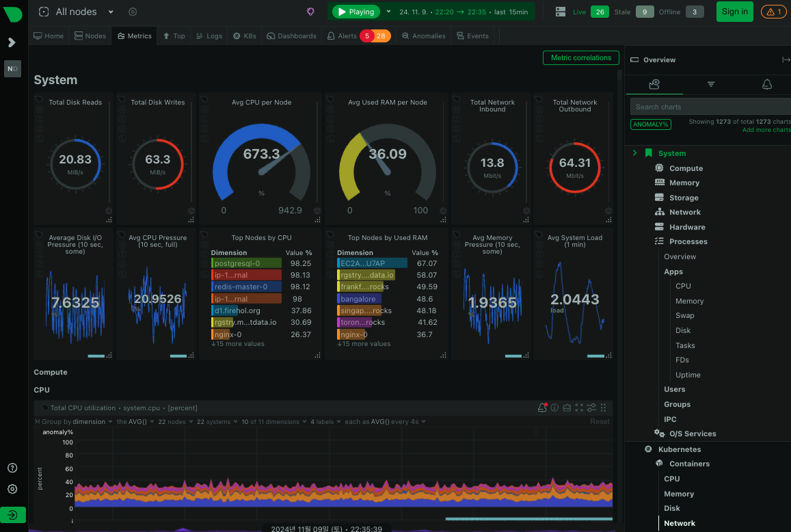This screenshot has width=791, height=532.
Task: Click the Avg CPU per Node gauge
Action: (x=261, y=163)
